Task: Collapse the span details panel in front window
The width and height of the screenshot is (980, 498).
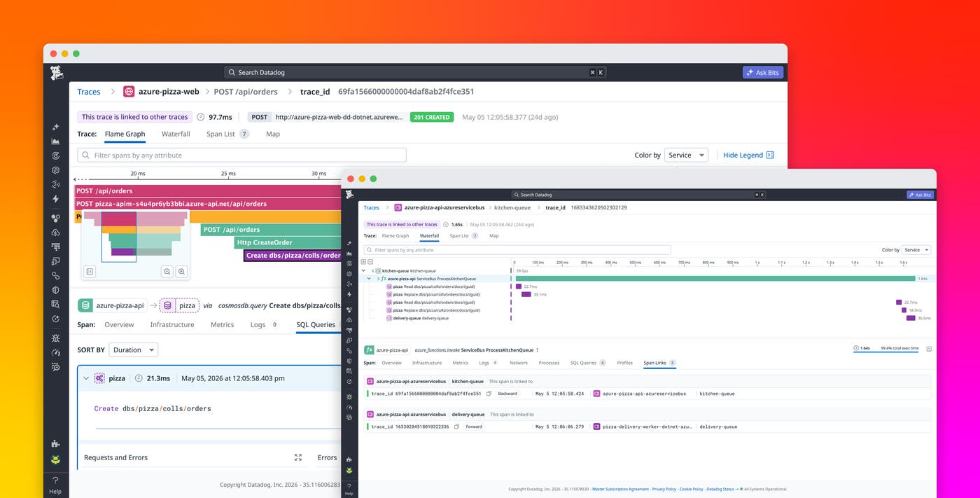Action: pyautogui.click(x=929, y=348)
